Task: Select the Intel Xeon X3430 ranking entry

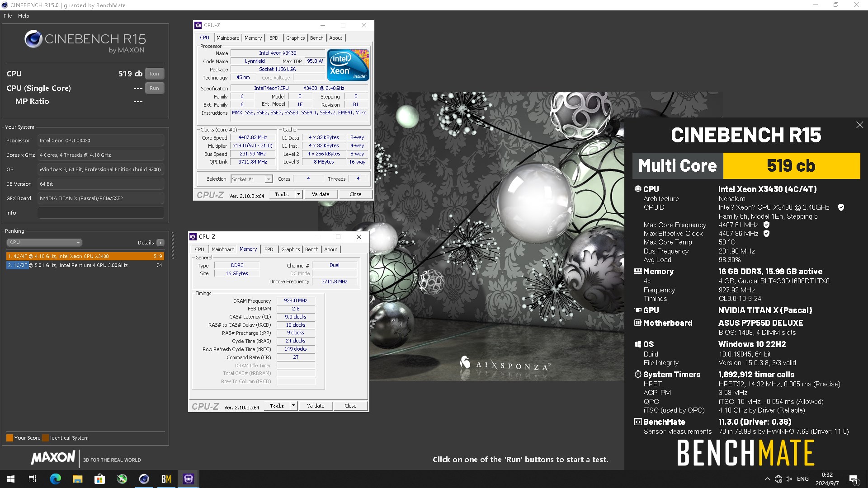Action: 85,256
